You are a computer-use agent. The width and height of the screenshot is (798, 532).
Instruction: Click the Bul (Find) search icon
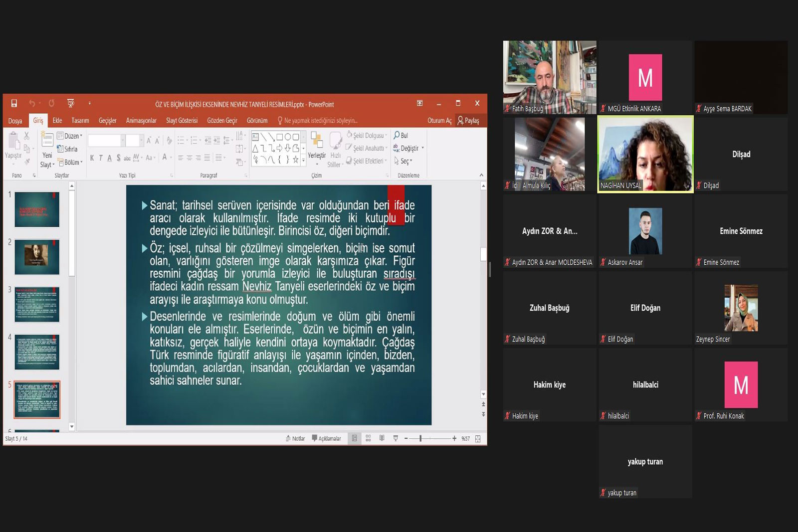click(x=397, y=135)
